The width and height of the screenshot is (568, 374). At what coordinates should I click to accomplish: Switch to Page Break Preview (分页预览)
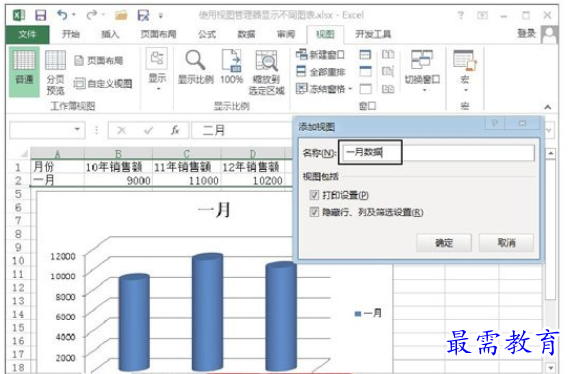click(x=55, y=72)
